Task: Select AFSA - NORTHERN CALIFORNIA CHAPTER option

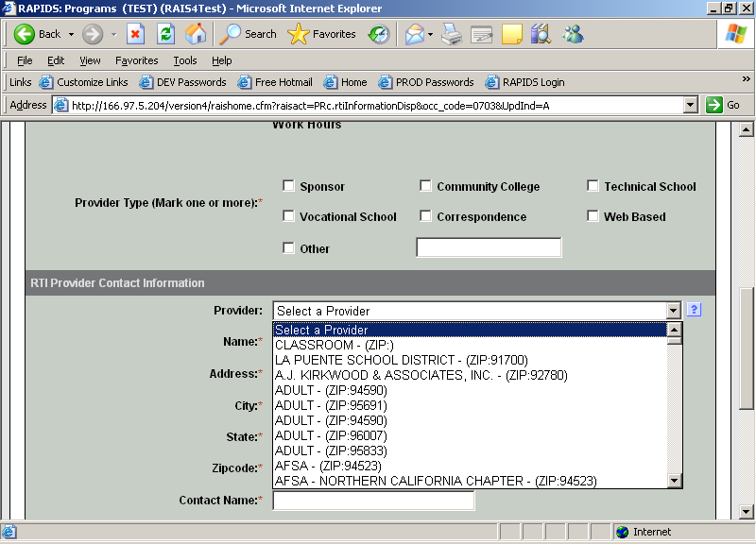Action: click(x=435, y=481)
